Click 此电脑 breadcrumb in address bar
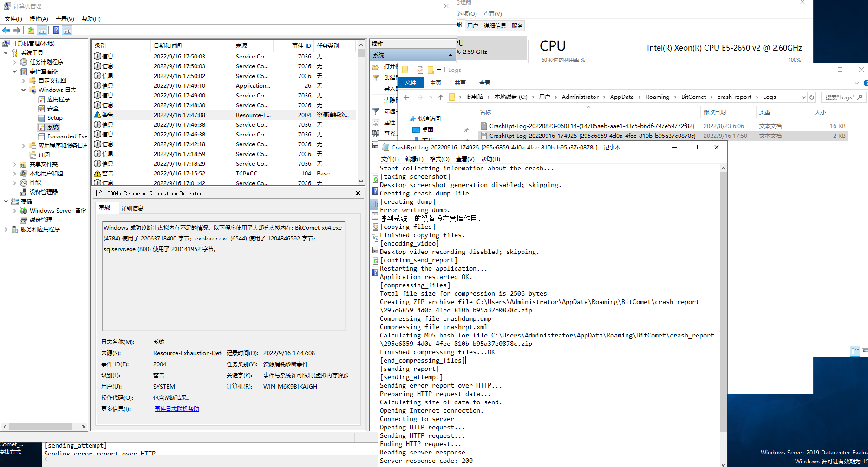 474,97
